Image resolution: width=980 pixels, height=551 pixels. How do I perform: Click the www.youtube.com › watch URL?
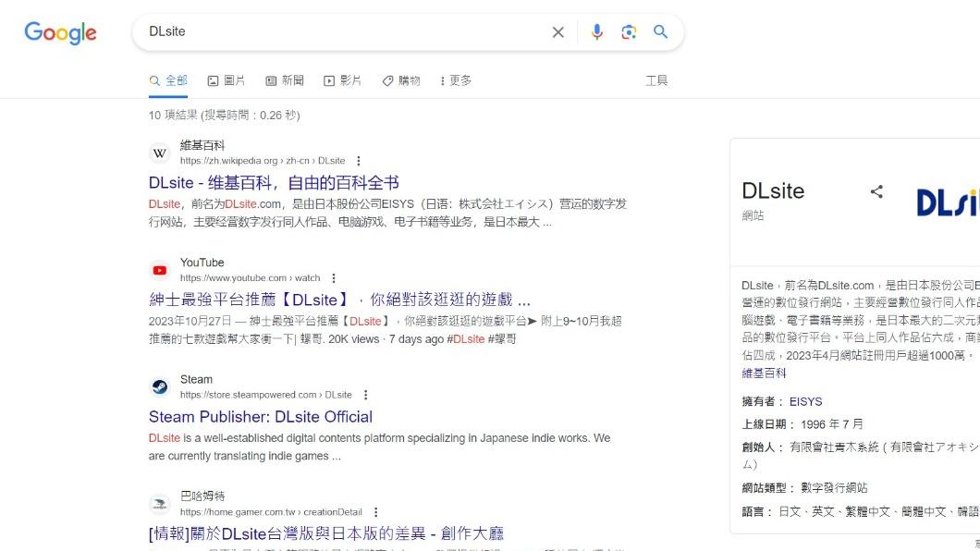coord(250,278)
